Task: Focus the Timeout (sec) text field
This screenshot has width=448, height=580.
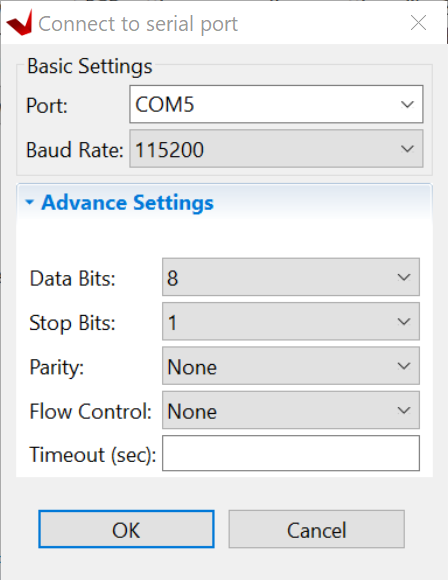Action: pyautogui.click(x=291, y=453)
